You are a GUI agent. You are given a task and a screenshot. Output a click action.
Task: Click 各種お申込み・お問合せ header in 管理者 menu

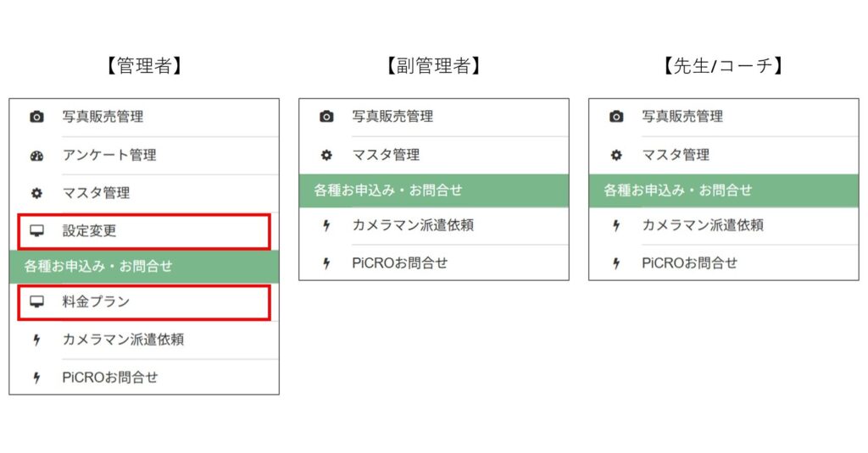tap(98, 266)
